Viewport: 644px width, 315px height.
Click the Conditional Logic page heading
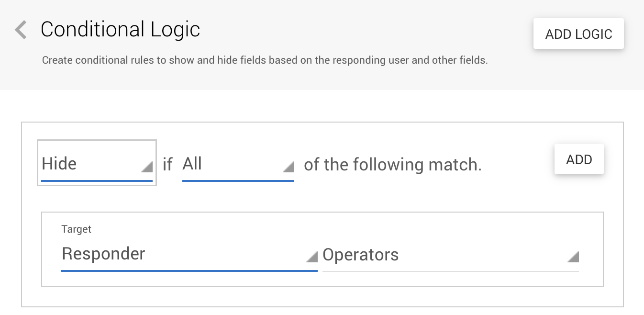[120, 30]
